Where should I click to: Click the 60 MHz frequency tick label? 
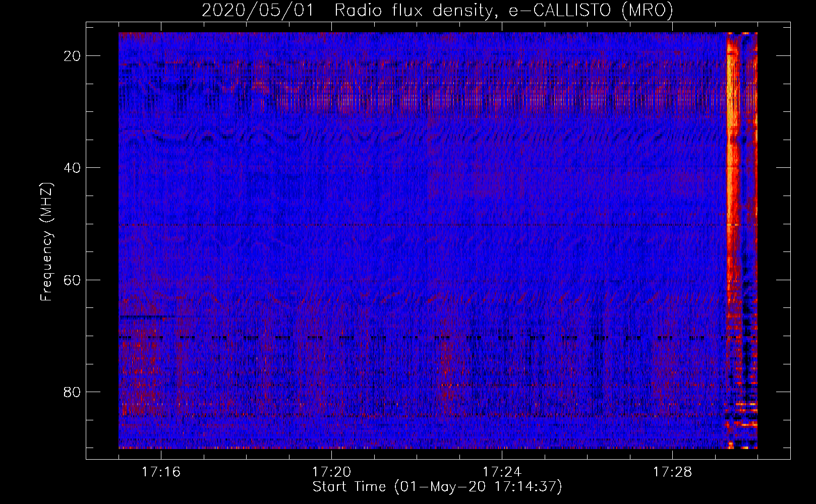click(x=72, y=280)
